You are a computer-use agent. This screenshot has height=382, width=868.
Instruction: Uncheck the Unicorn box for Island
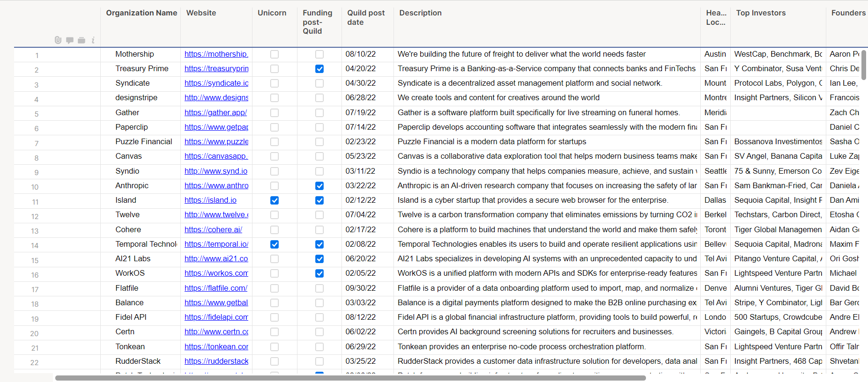tap(274, 200)
